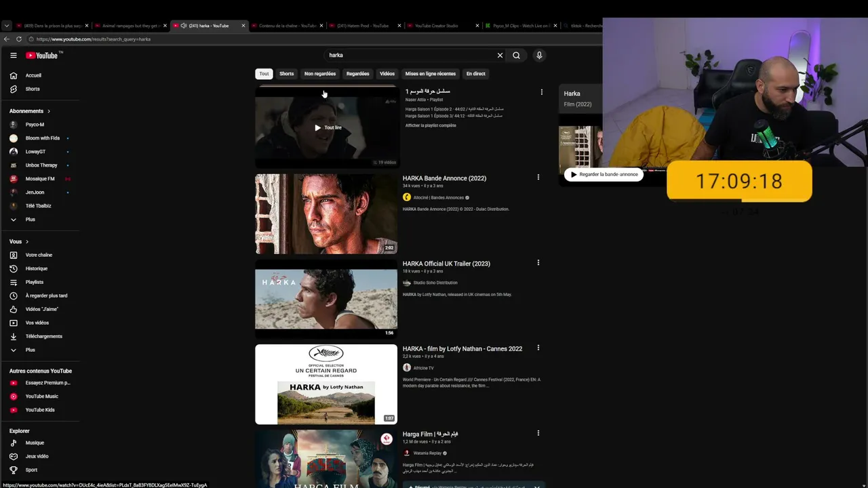Open the HARKA Official UK Trailer (2023) title
Image resolution: width=868 pixels, height=488 pixels.
pos(446,264)
